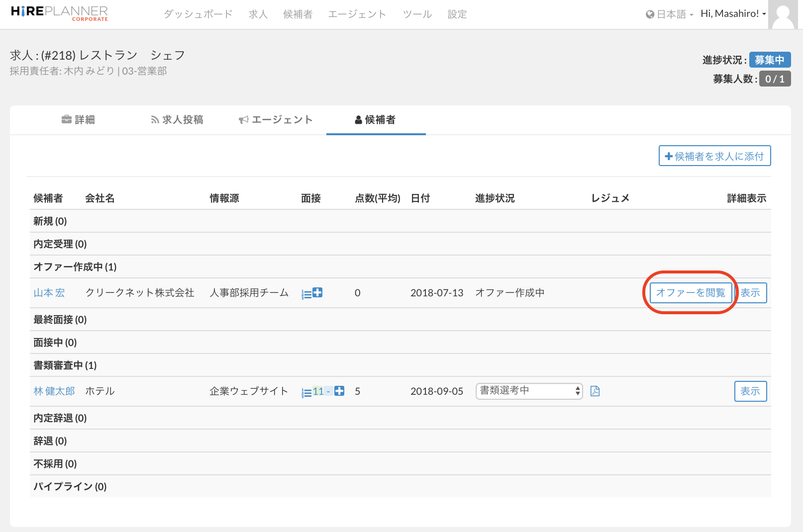Viewport: 803px width, 532px height.
Task: Click the オファーを閲覧 button
Action: (691, 293)
